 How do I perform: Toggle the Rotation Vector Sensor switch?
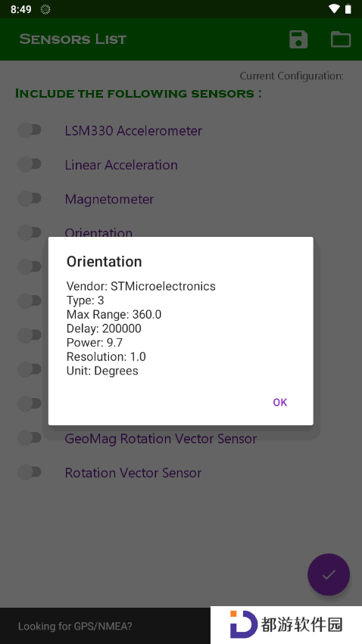(x=30, y=472)
